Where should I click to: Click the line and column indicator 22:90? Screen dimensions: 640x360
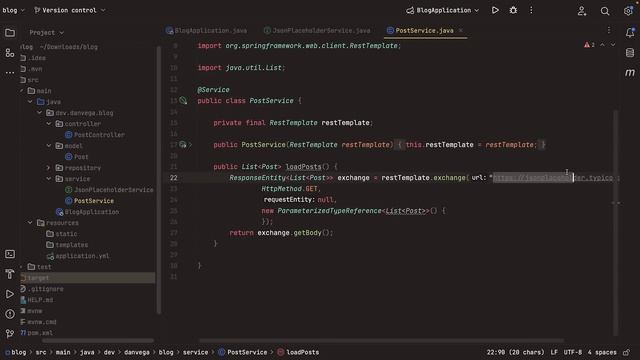(515, 352)
